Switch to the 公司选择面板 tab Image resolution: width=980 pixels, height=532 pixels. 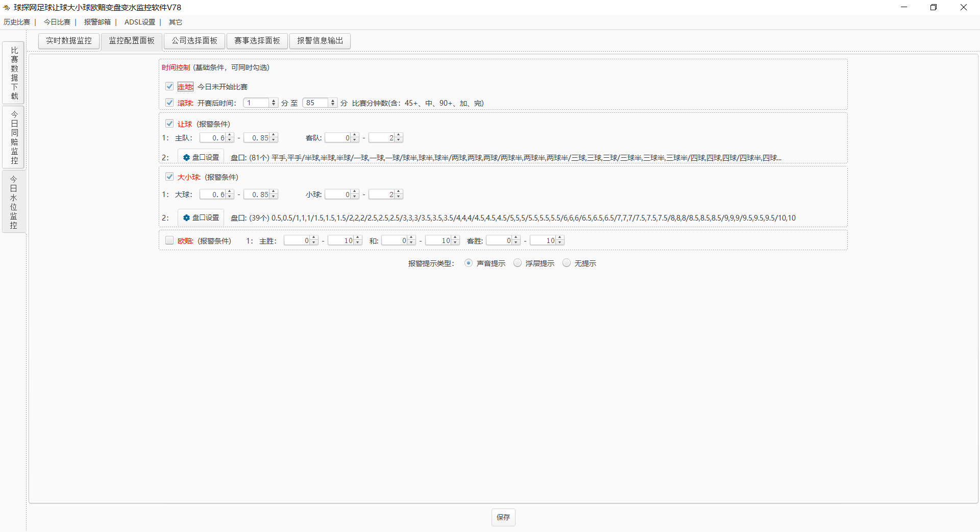[194, 41]
